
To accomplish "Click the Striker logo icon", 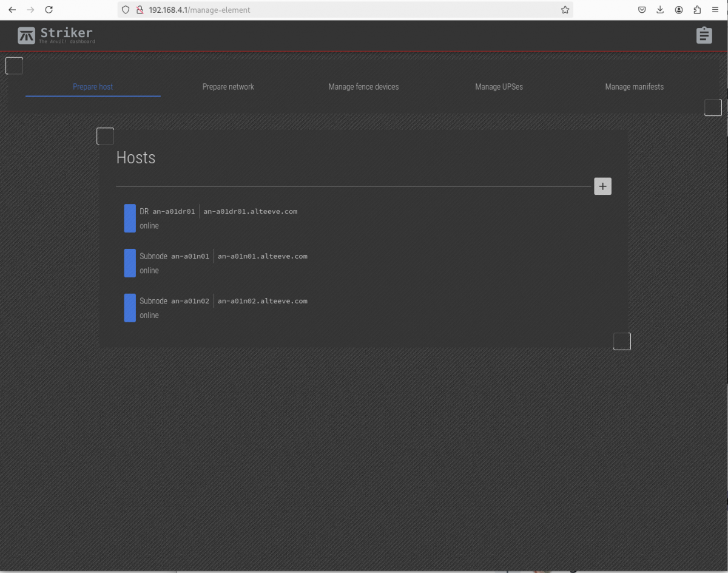I will pyautogui.click(x=26, y=36).
